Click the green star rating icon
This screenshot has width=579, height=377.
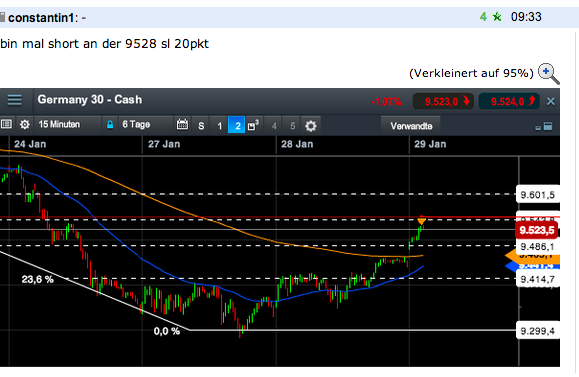point(497,17)
